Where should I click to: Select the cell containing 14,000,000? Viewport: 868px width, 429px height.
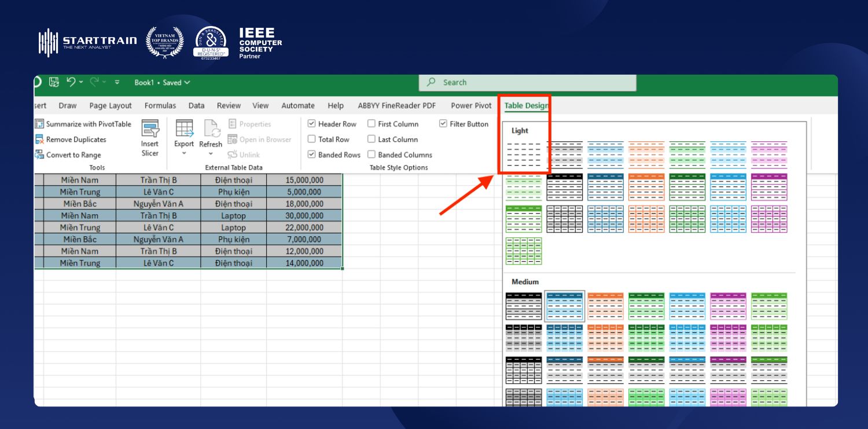(304, 263)
